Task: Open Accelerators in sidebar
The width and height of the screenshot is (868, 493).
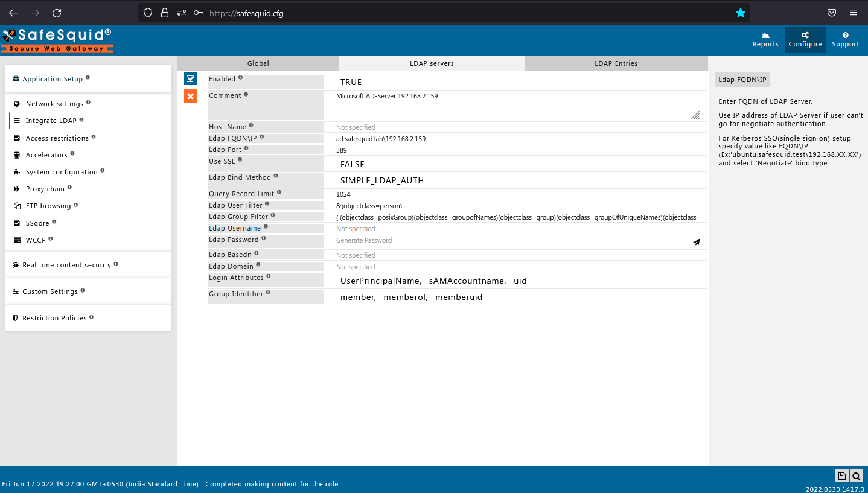Action: click(46, 155)
